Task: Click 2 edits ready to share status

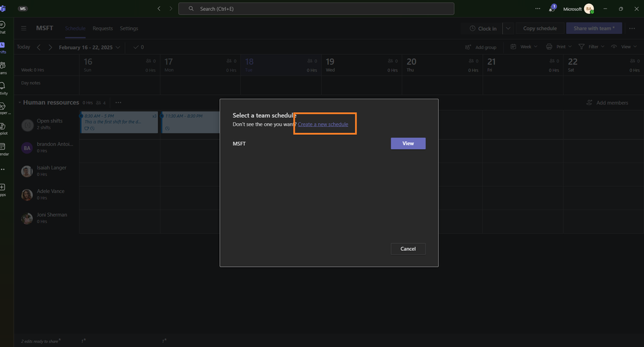Action: [41, 341]
